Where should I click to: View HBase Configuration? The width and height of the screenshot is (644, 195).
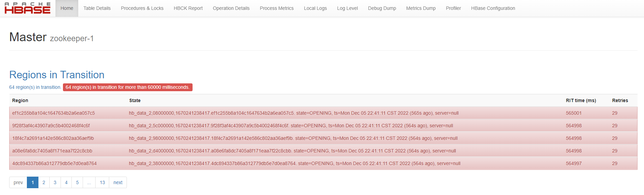(493, 8)
